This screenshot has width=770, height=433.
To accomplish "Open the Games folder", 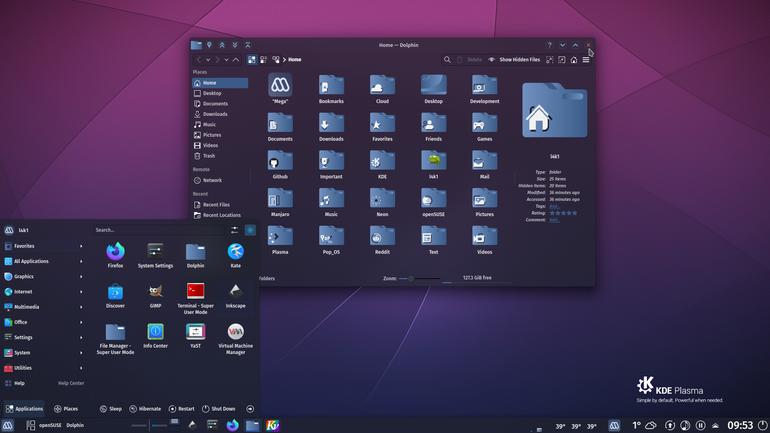I will pos(484,126).
